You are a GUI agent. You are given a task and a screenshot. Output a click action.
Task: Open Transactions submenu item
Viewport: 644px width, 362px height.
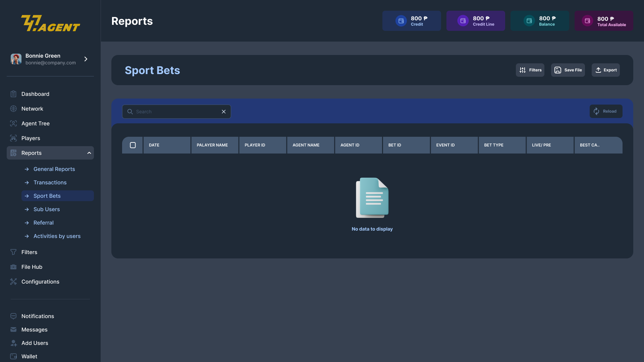click(x=58, y=182)
